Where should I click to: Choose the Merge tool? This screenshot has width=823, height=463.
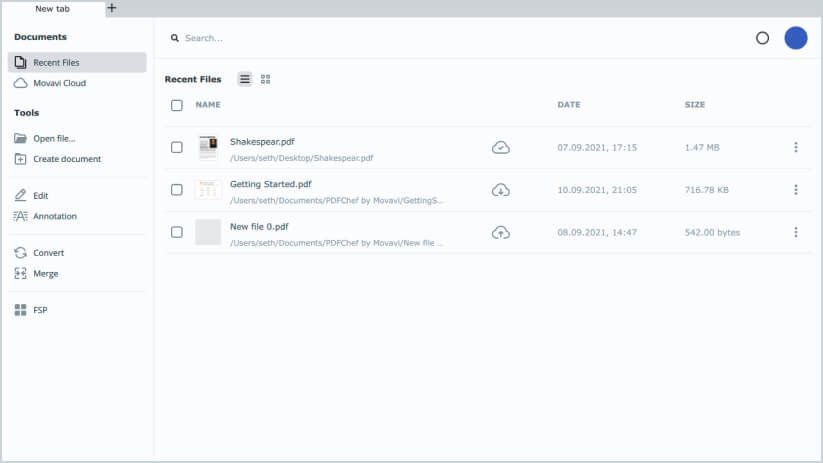[45, 273]
